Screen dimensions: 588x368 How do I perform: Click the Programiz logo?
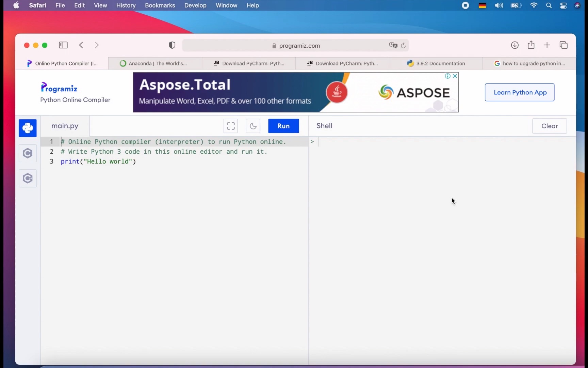[x=59, y=88]
